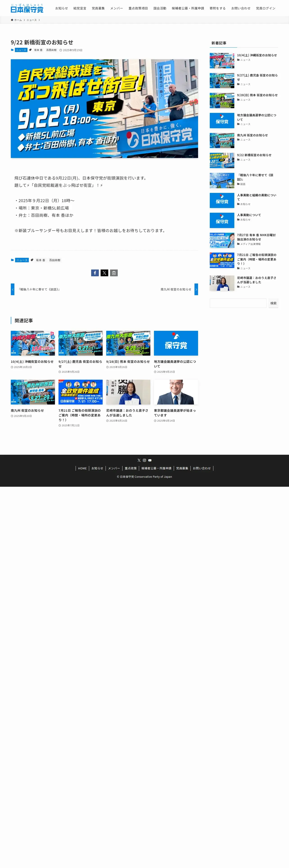Click the ホーム breadcrumb link
The image size is (289, 868).
(x=18, y=20)
